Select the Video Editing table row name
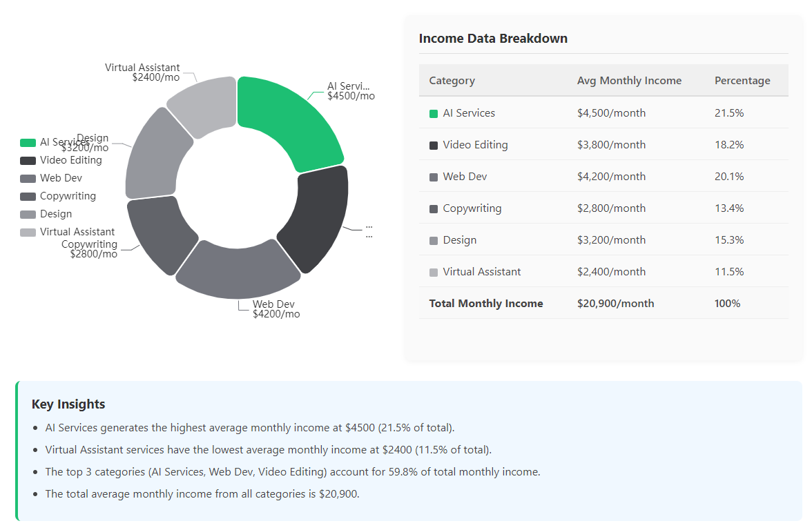Screen dimensions: 812x530 click(x=475, y=145)
